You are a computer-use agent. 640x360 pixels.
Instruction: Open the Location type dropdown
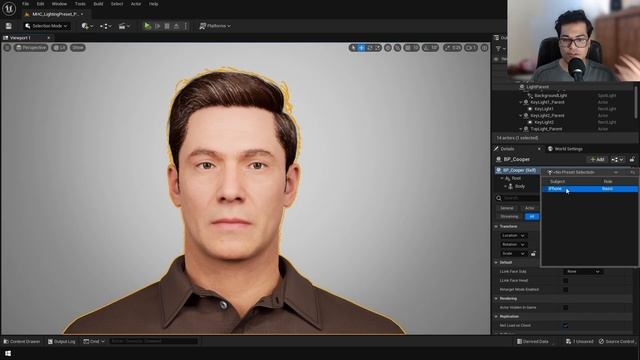point(513,236)
